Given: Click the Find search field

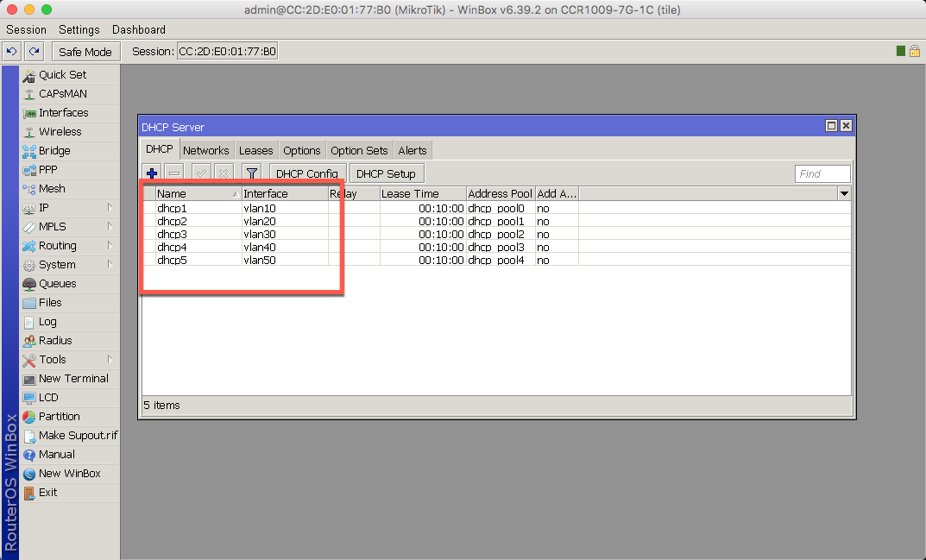Looking at the screenshot, I should pyautogui.click(x=822, y=173).
